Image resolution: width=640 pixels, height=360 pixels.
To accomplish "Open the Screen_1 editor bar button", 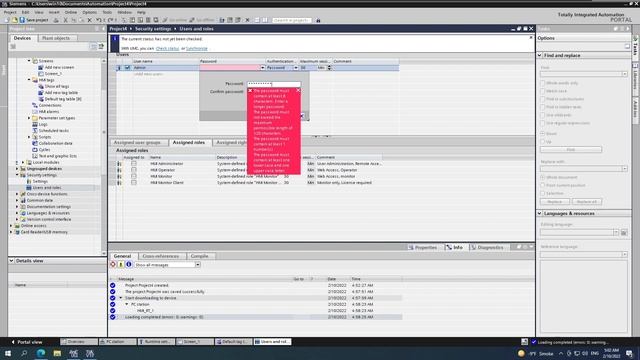I will coord(195,342).
